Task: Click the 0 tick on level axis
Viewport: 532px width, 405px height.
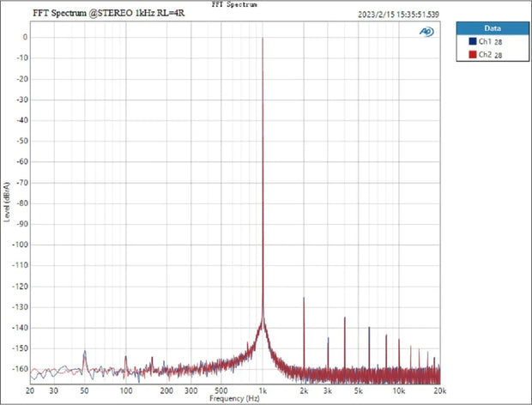Action: [25, 38]
